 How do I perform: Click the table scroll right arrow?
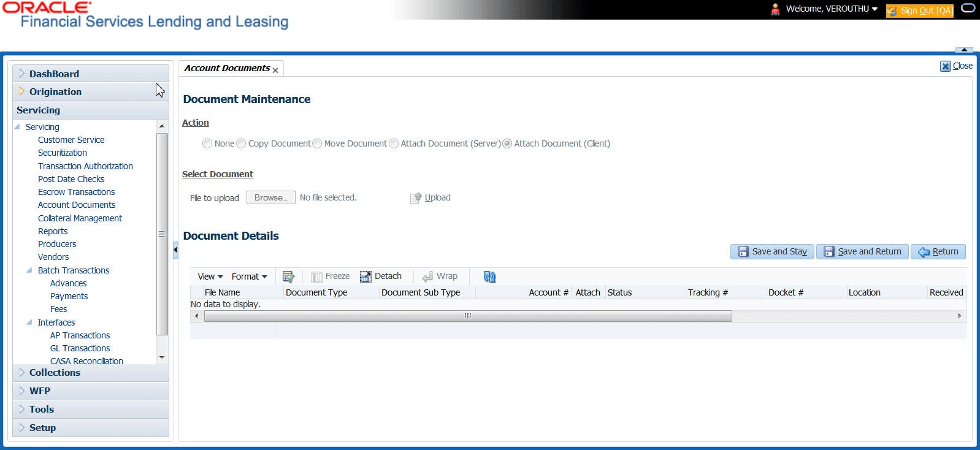[x=960, y=316]
